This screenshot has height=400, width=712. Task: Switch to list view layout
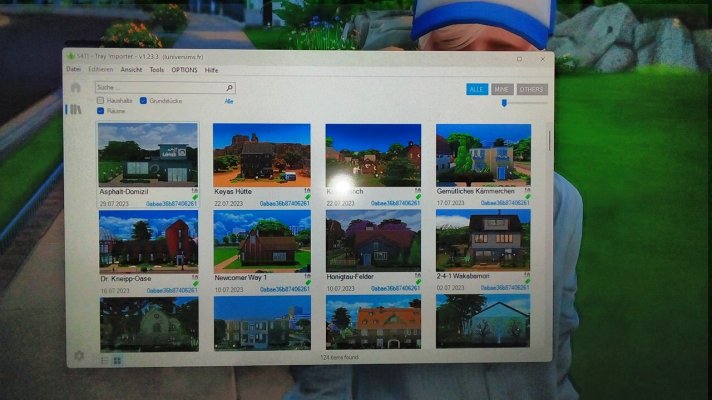104,360
